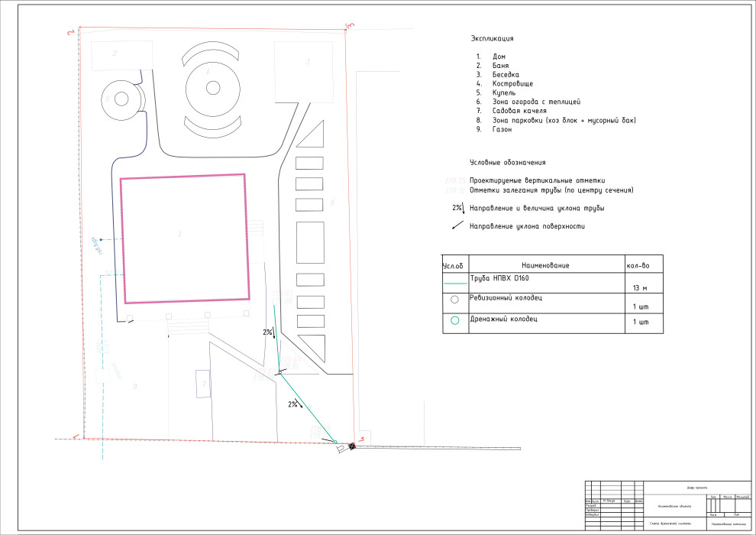Click the 'Экспликация' heading

tap(492, 38)
